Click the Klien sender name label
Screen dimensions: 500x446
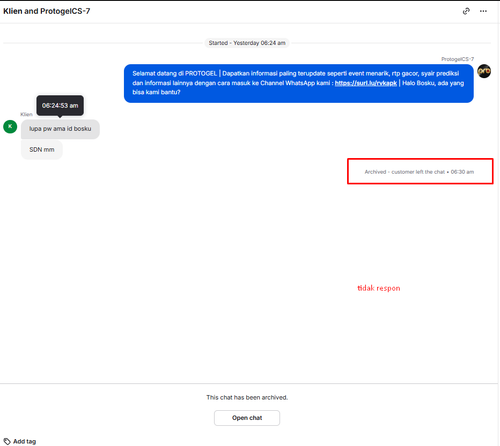(x=26, y=114)
